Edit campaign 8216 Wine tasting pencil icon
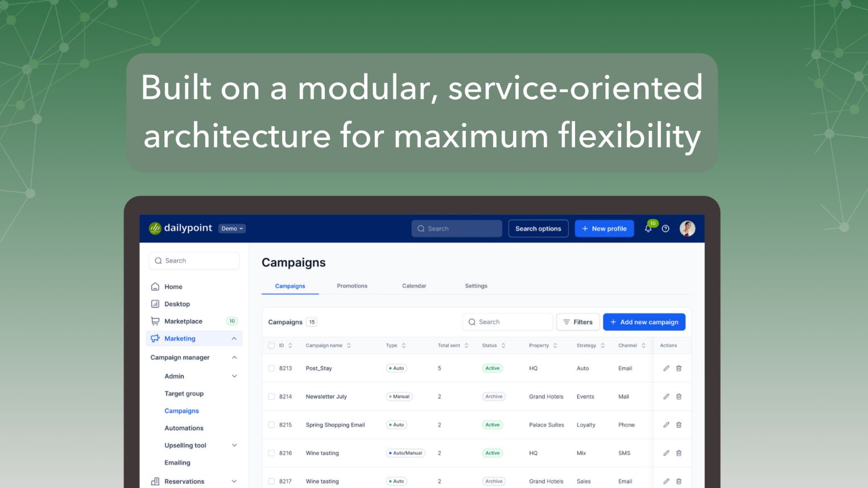Screen dimensions: 868x488 click(x=666, y=453)
